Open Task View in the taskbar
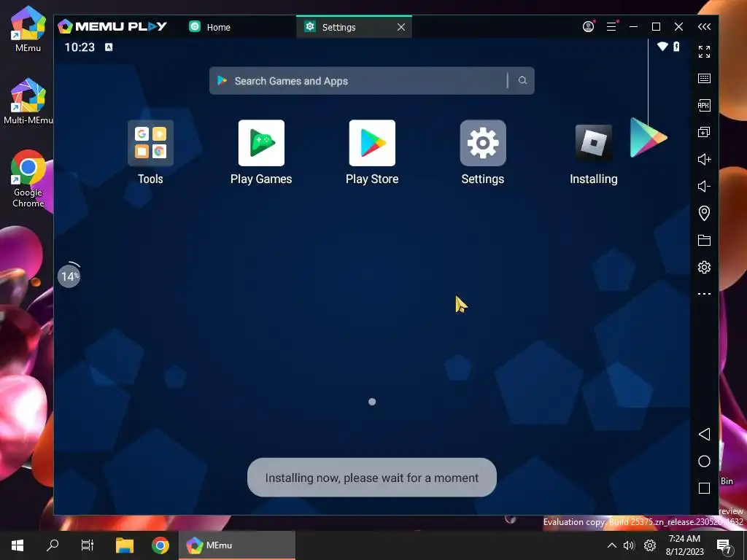Screen dimensions: 747x560 pyautogui.click(x=88, y=545)
